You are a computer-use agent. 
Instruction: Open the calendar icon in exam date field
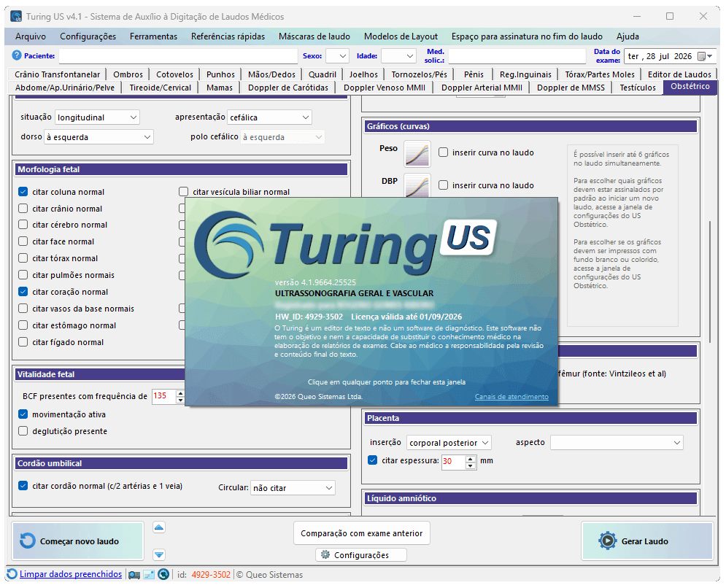pos(701,56)
